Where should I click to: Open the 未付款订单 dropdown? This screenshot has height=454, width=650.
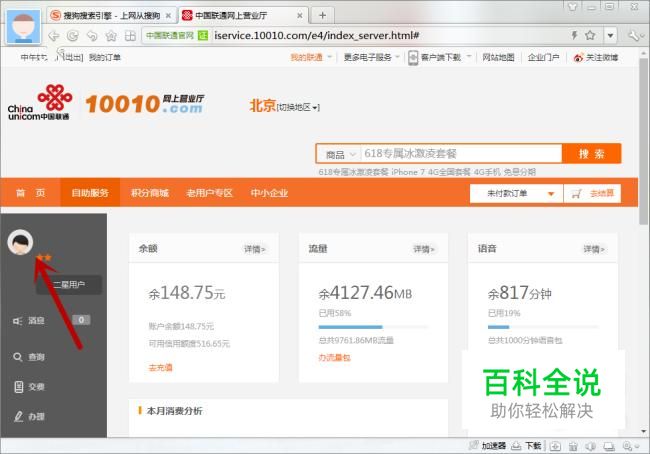click(x=516, y=194)
